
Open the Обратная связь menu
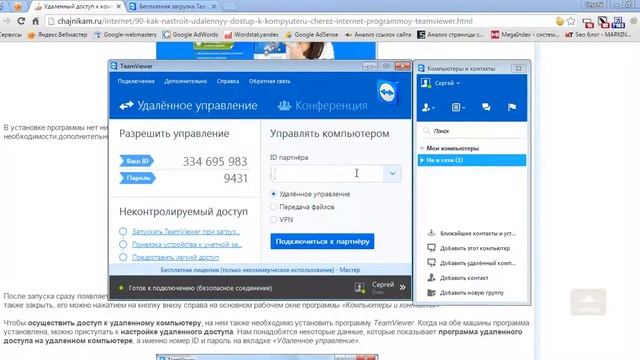click(x=270, y=81)
